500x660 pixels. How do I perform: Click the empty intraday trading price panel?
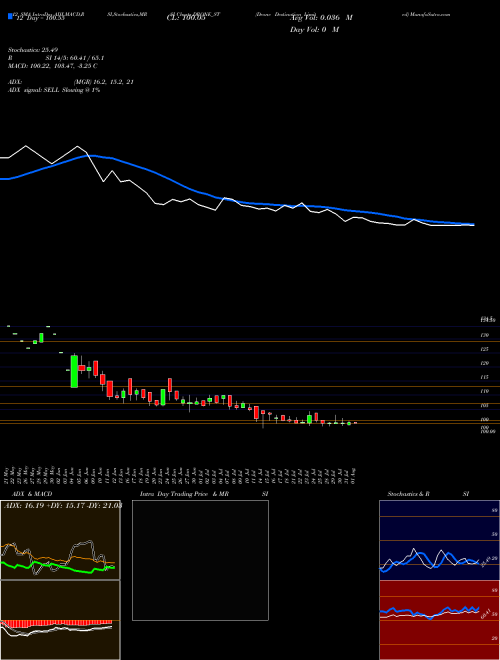pos(200,560)
